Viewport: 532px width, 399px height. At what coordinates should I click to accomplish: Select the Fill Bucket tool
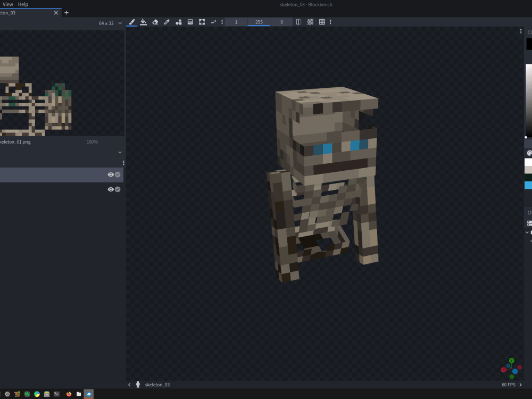(x=143, y=22)
